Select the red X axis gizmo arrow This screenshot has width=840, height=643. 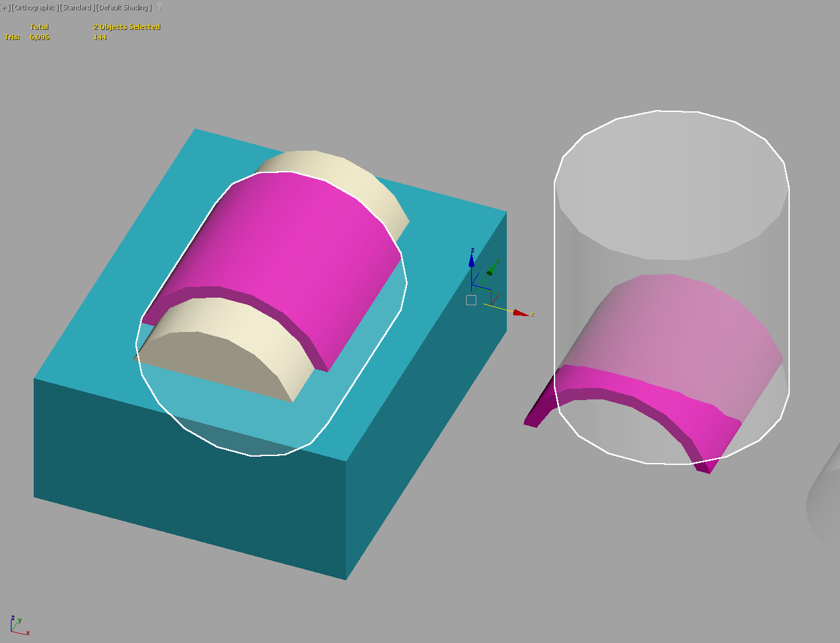pos(521,312)
